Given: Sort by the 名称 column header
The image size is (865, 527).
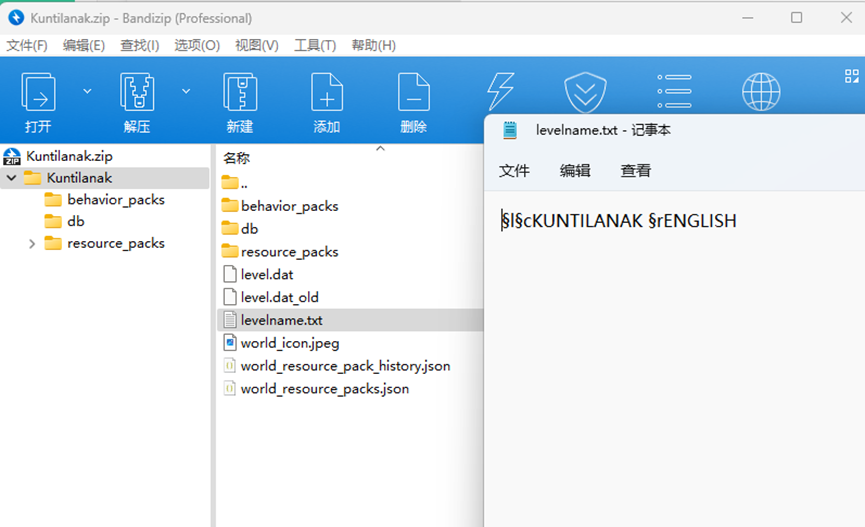Looking at the screenshot, I should click(x=237, y=158).
